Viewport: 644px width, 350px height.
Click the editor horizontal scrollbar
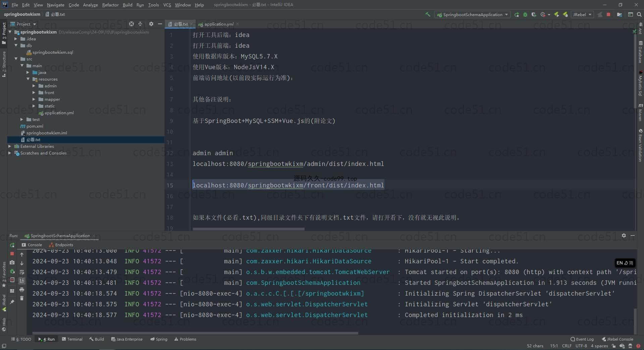coord(249,229)
